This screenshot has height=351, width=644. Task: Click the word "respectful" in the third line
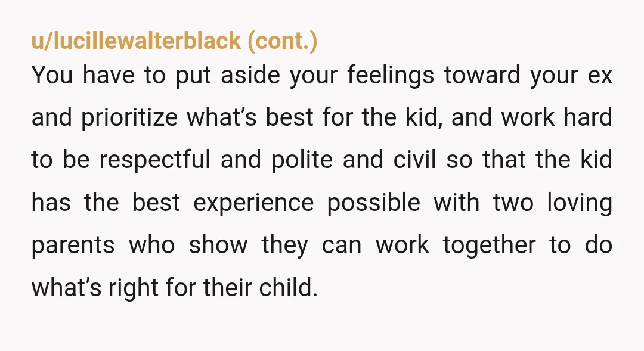click(x=154, y=160)
